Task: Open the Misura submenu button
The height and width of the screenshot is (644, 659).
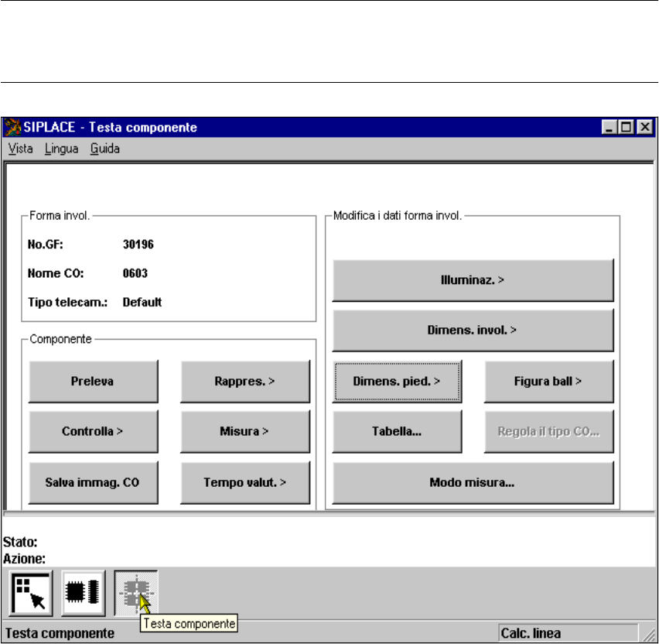Action: click(245, 431)
